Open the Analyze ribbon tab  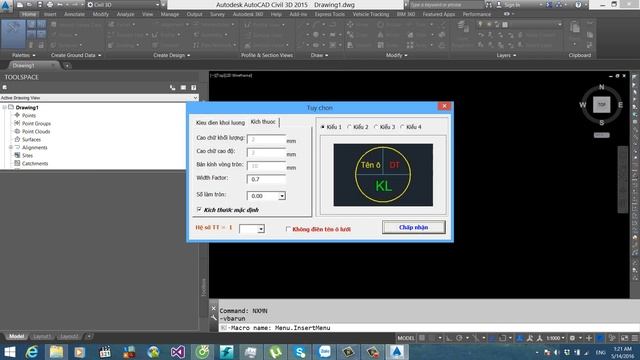125,14
